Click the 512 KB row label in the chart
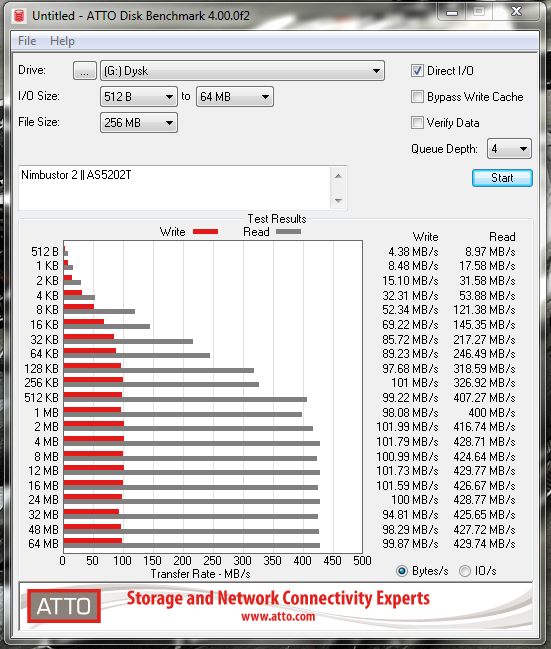551x649 pixels. click(41, 398)
